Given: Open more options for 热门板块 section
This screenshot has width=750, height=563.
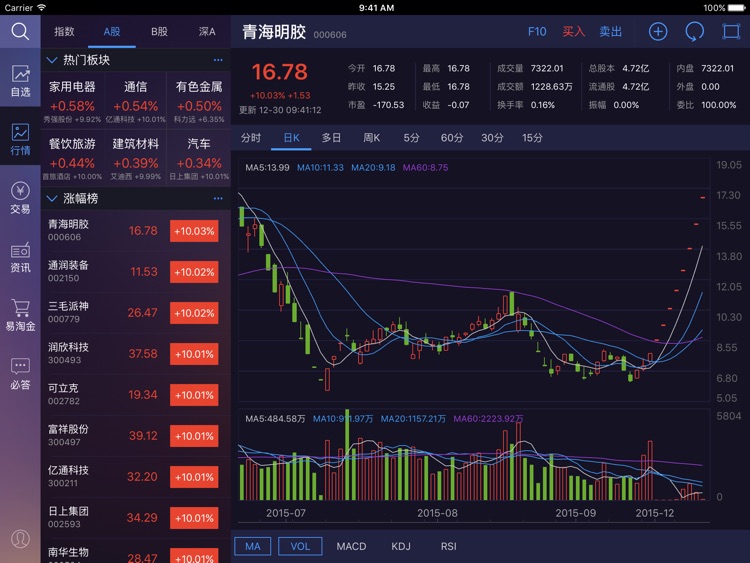Looking at the screenshot, I should point(218,60).
